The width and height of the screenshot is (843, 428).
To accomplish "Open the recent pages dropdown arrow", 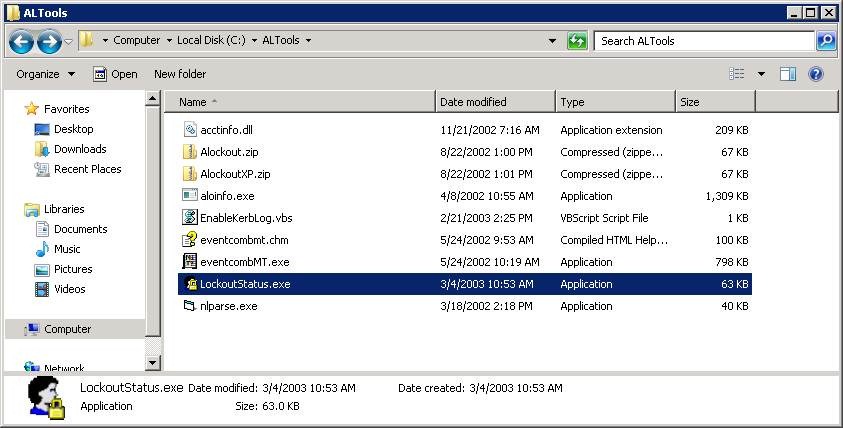I will [x=68, y=41].
